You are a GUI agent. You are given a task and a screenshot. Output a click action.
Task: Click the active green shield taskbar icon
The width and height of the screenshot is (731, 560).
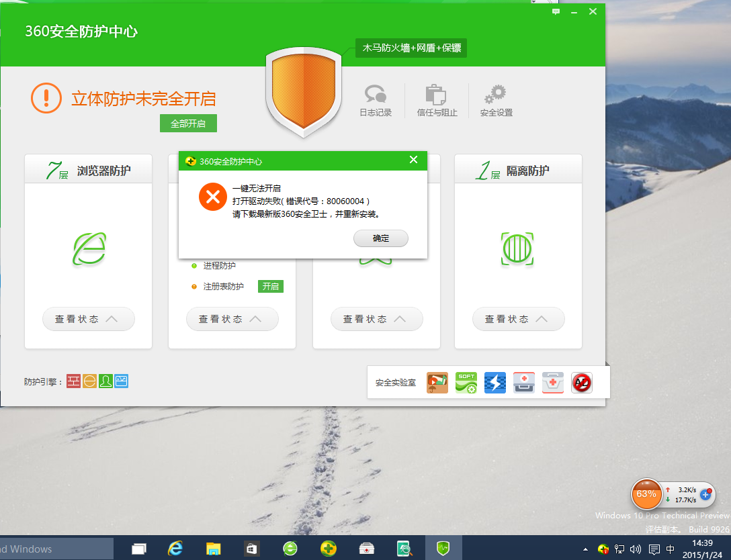coord(443,549)
